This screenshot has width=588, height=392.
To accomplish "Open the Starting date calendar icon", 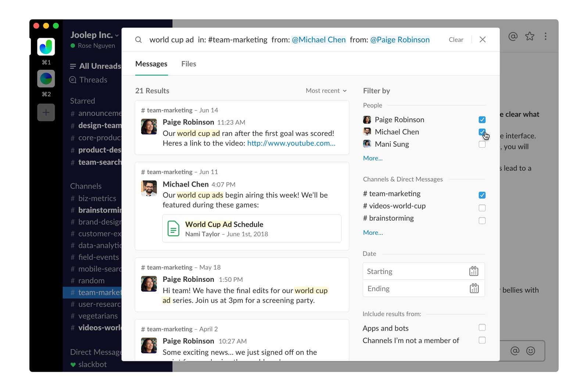I will [x=474, y=271].
